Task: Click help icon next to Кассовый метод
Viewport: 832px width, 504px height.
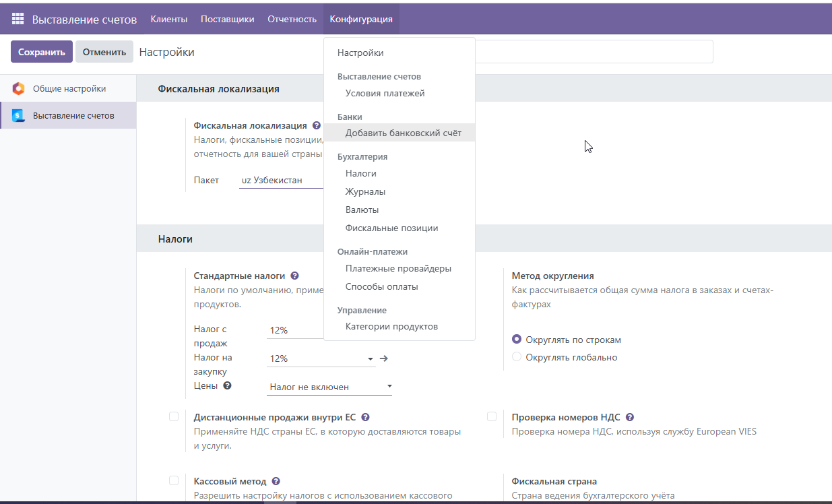Action: tap(276, 481)
